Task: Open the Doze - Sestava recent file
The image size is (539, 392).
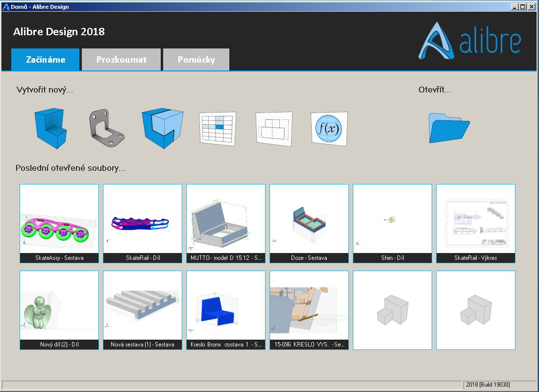Action: (x=309, y=224)
